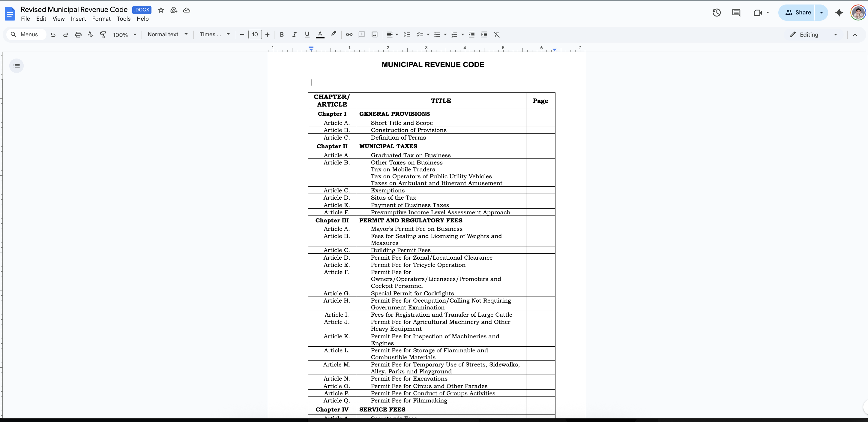Print the document
The height and width of the screenshot is (422, 868).
pos(78,35)
